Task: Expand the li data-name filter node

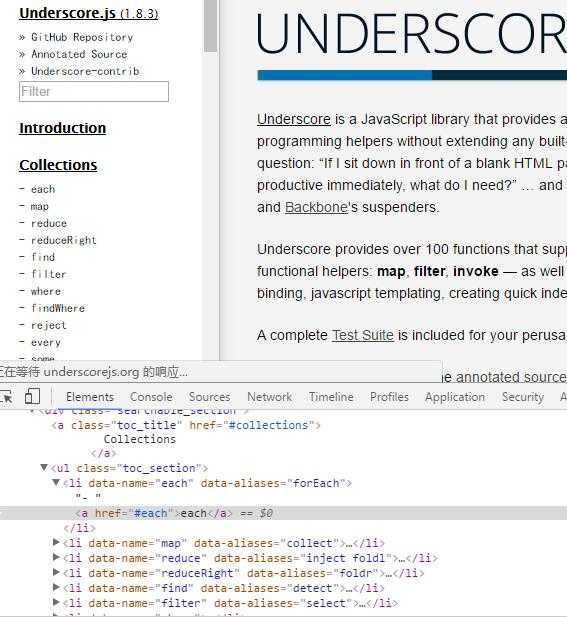Action: 56,602
